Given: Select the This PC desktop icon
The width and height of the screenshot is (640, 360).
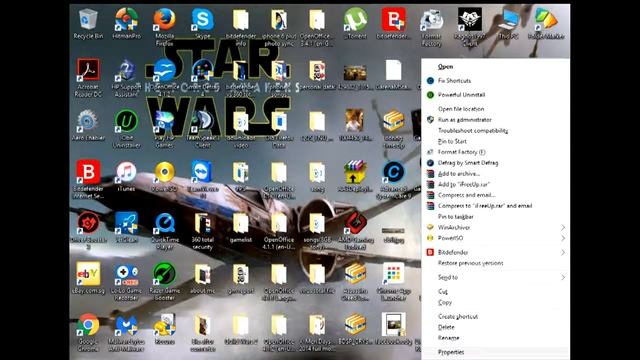Looking at the screenshot, I should pyautogui.click(x=508, y=20).
